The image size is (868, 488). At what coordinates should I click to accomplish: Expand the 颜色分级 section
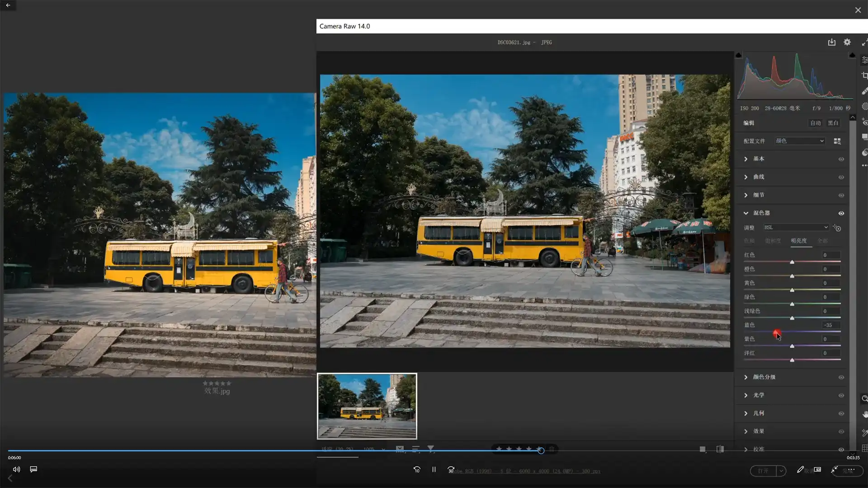tap(746, 377)
